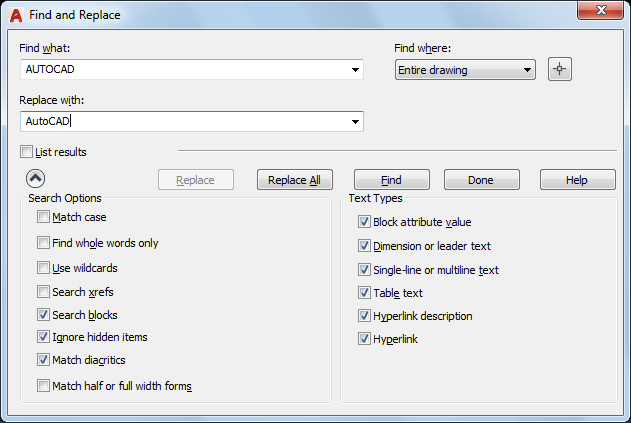
Task: Enable Match half or full width forms
Action: pos(43,386)
